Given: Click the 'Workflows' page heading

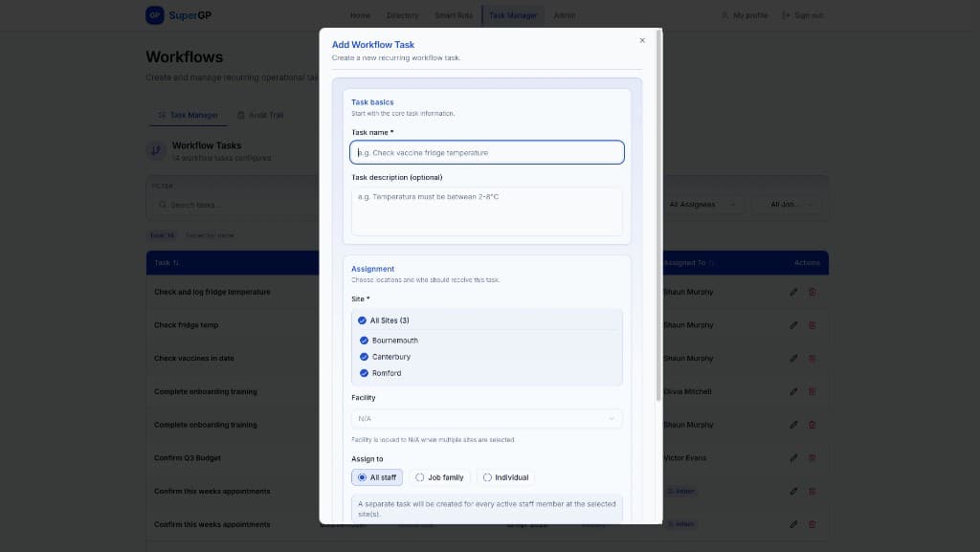Looking at the screenshot, I should click(x=185, y=56).
